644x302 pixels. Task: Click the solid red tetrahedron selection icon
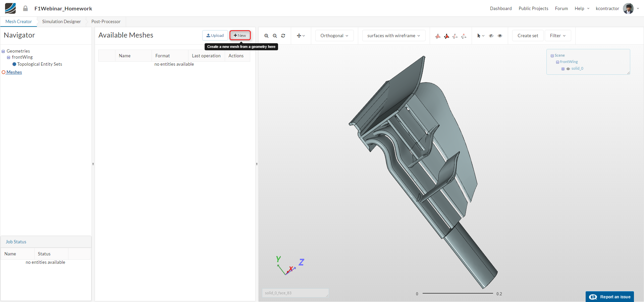tap(446, 36)
